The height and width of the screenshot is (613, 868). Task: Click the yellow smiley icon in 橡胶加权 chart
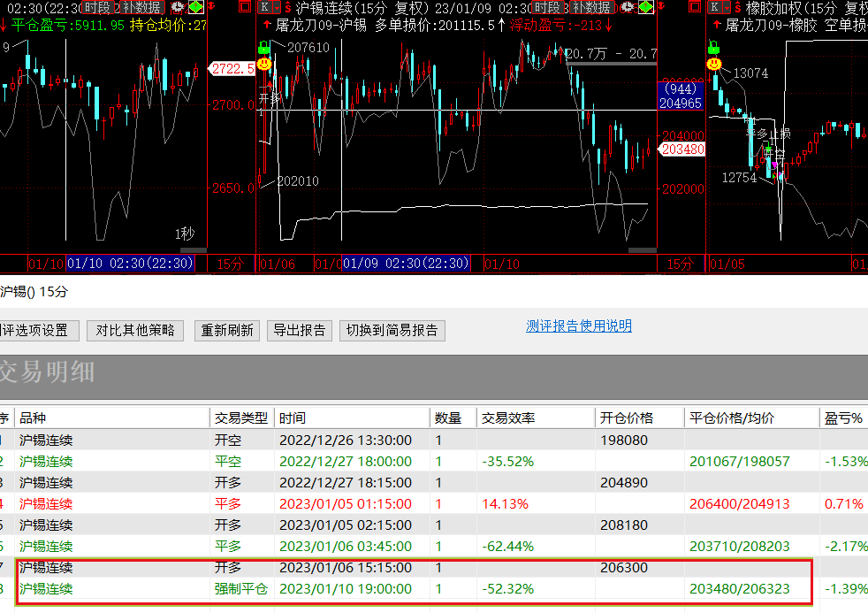click(714, 63)
